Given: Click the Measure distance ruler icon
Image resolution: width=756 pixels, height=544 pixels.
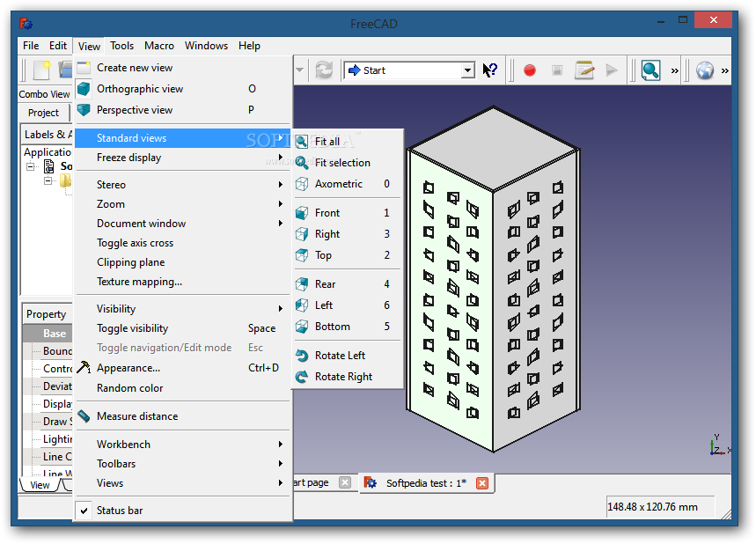Looking at the screenshot, I should tap(84, 416).
